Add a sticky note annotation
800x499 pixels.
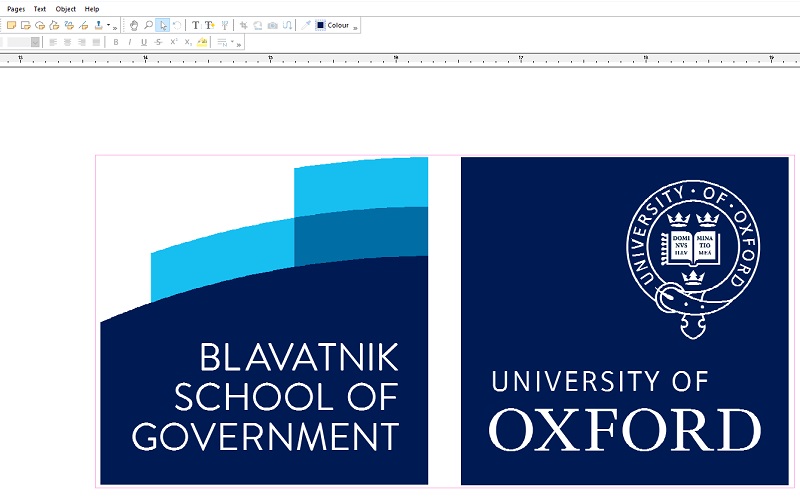[11, 25]
